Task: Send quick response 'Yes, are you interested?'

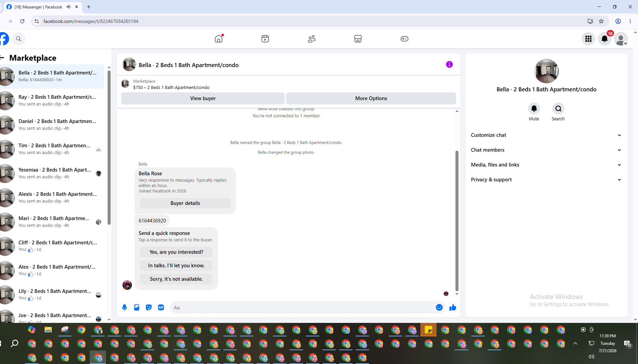Action: point(176,252)
